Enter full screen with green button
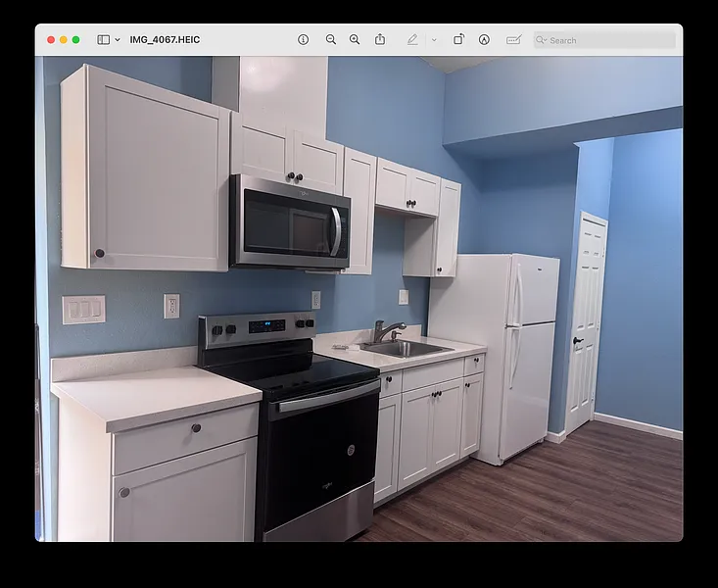718x588 pixels. point(76,40)
